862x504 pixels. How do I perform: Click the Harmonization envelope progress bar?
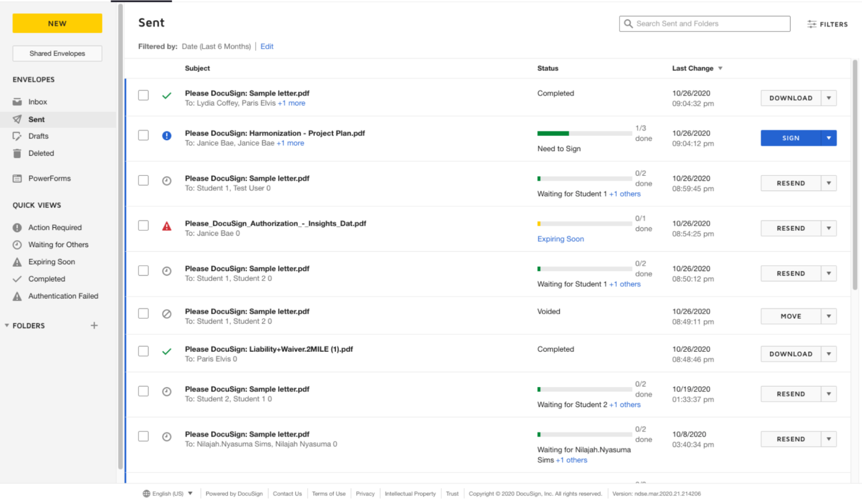pyautogui.click(x=584, y=133)
